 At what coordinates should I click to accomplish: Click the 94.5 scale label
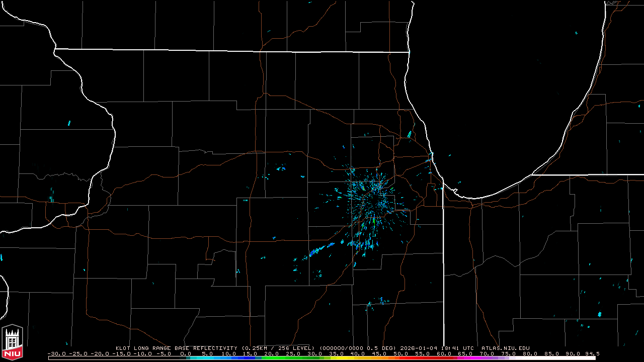(592, 353)
